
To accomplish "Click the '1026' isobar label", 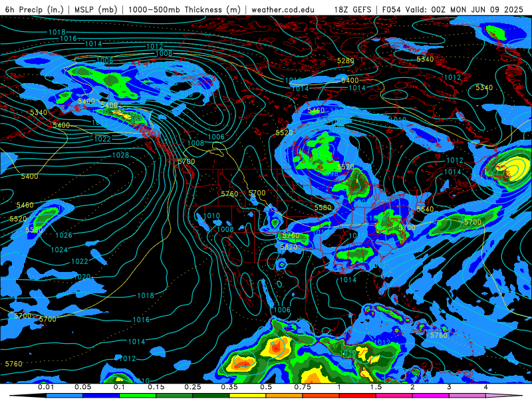I will pyautogui.click(x=64, y=235).
